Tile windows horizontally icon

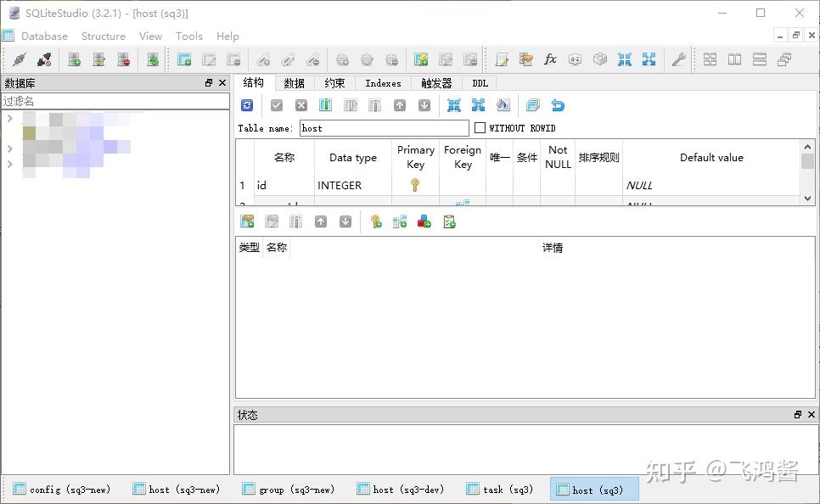pos(735,59)
